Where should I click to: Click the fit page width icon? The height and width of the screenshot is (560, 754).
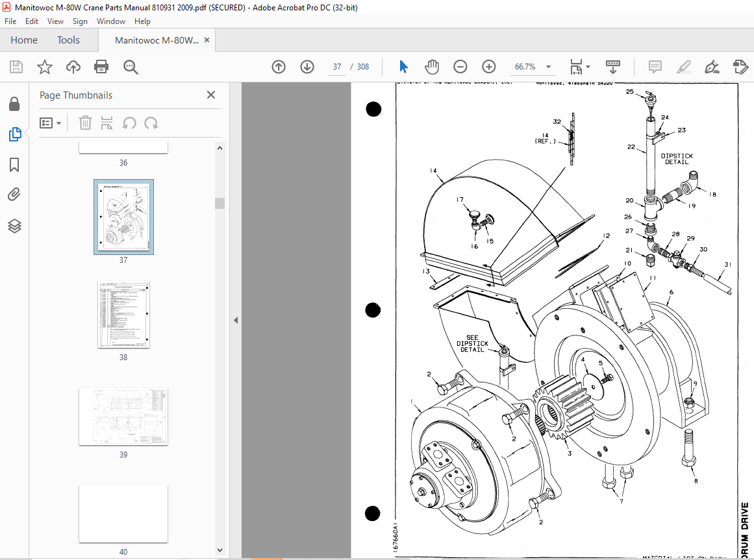[576, 67]
